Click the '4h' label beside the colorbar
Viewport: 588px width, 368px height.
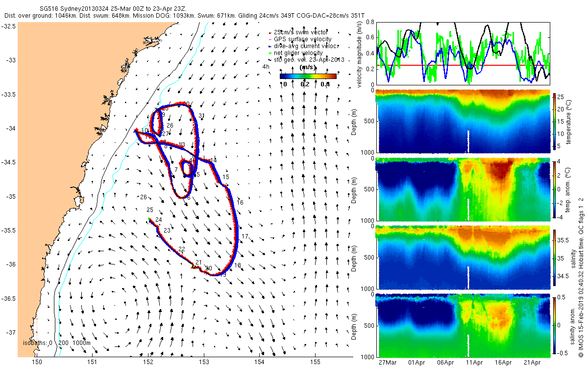[266, 67]
